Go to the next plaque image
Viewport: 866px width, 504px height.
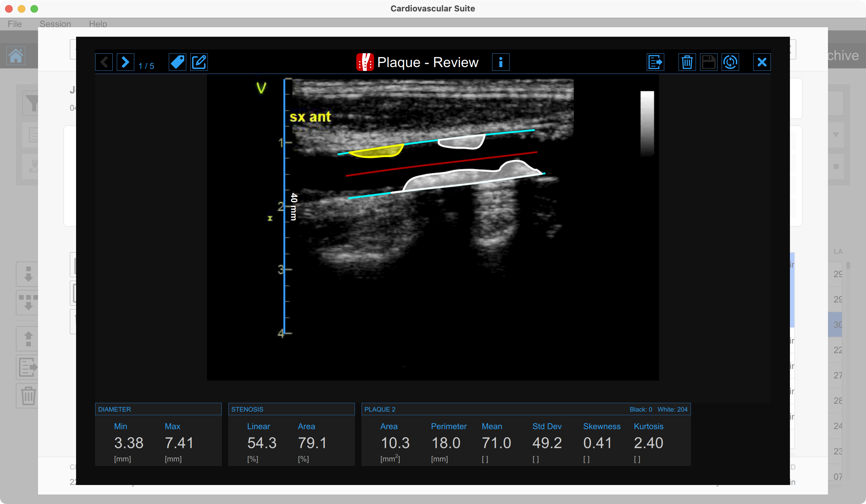(x=125, y=62)
